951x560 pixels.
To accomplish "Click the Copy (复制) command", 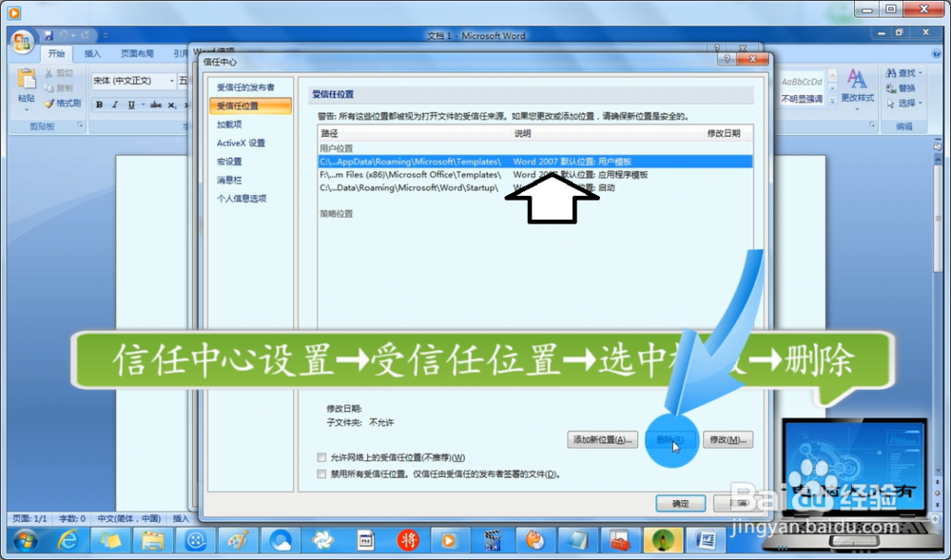I will pyautogui.click(x=59, y=88).
